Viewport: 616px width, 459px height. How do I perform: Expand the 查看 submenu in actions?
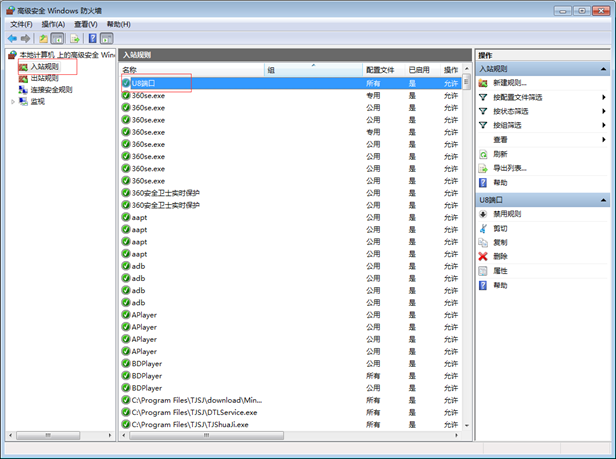tap(604, 140)
